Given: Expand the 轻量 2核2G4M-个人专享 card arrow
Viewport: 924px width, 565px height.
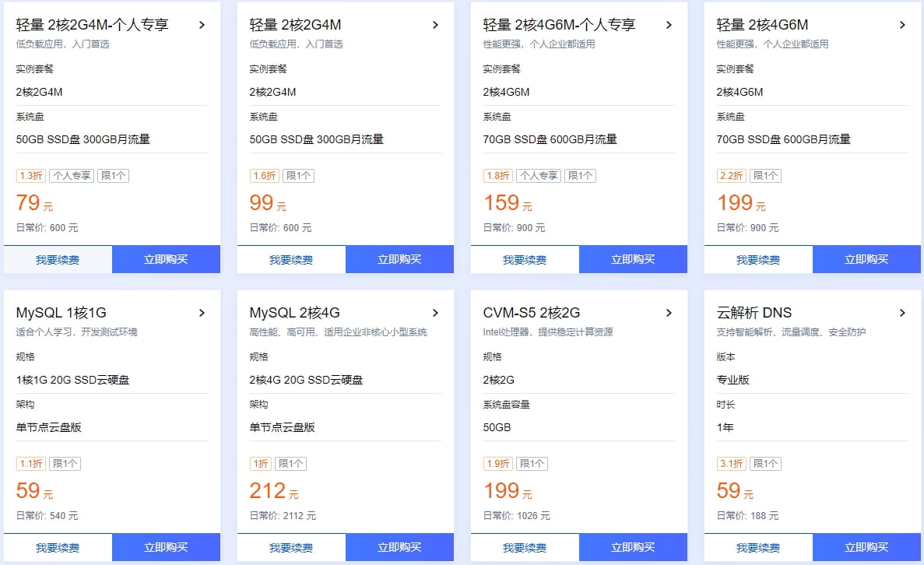Looking at the screenshot, I should coord(202,24).
